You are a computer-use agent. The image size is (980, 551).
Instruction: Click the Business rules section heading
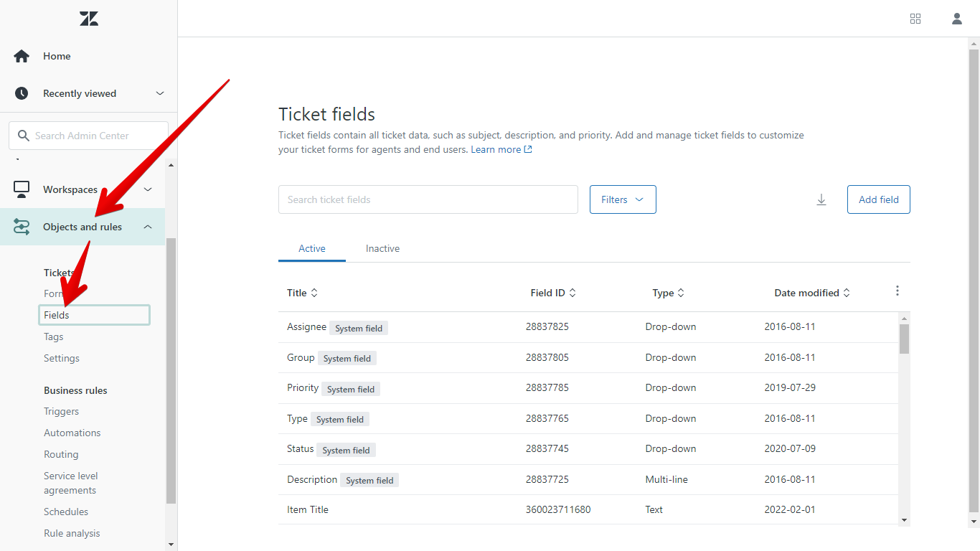[75, 390]
